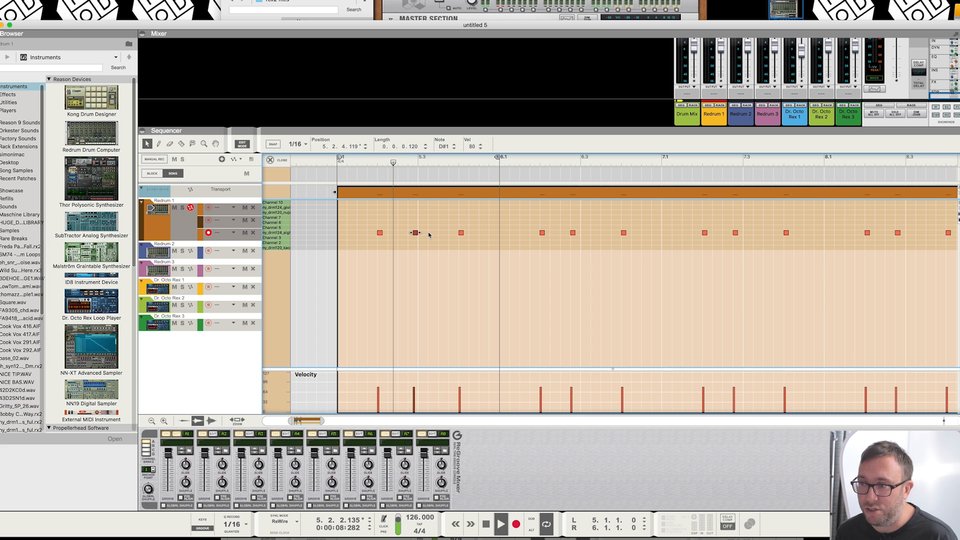The image size is (960, 540).
Task: Expand the Propellerhead Software section
Action: [49, 428]
